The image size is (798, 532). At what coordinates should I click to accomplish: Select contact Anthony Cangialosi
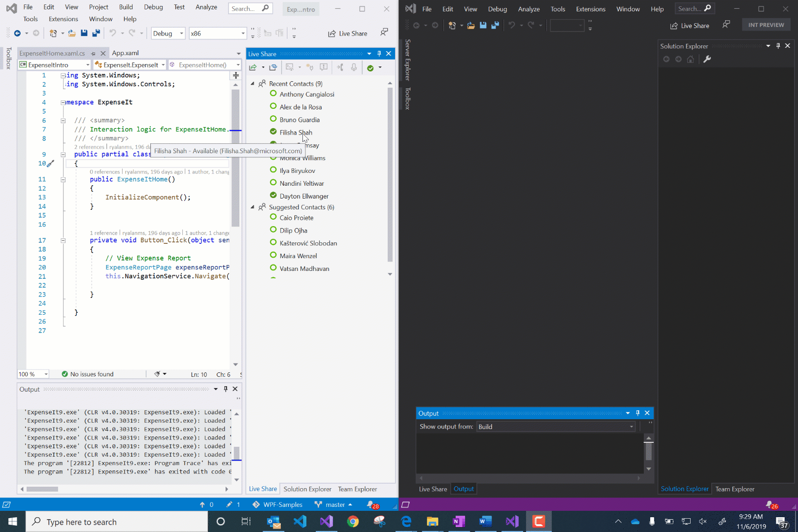(307, 94)
